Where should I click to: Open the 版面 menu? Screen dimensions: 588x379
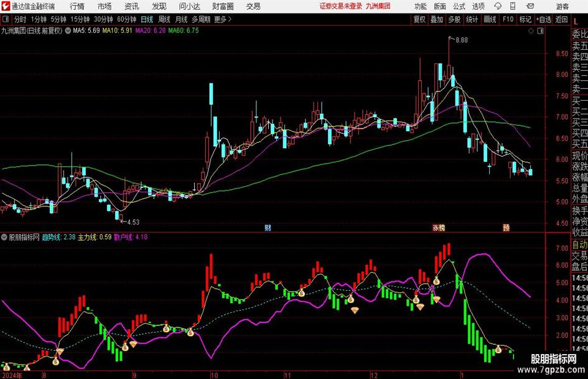[x=440, y=6]
